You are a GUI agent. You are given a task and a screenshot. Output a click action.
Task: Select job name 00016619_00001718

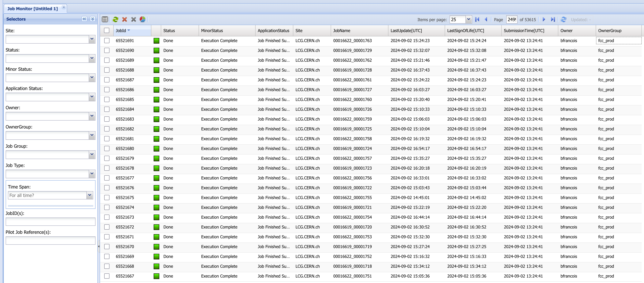point(352,266)
